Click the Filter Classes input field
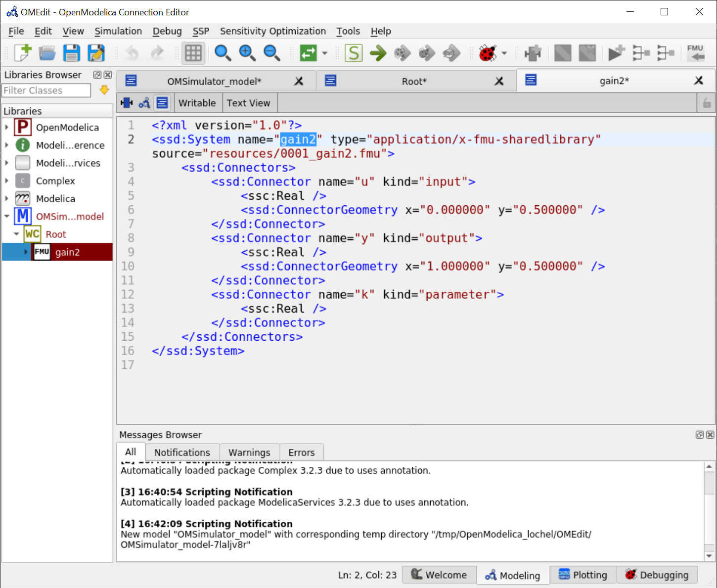Screen dimensions: 717x588 (46, 90)
